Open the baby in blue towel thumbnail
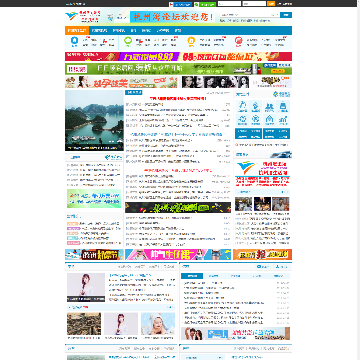 158,324
